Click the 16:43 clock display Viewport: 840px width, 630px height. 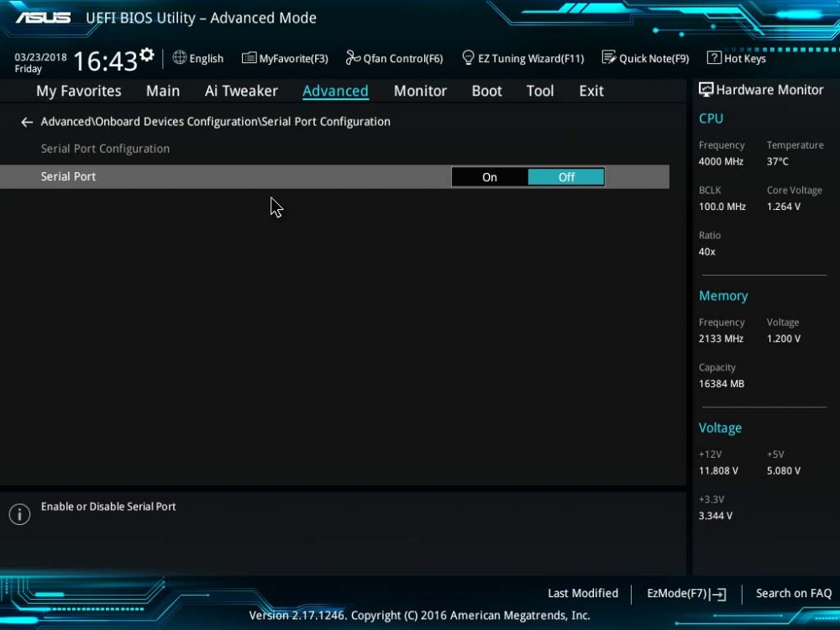[x=106, y=61]
